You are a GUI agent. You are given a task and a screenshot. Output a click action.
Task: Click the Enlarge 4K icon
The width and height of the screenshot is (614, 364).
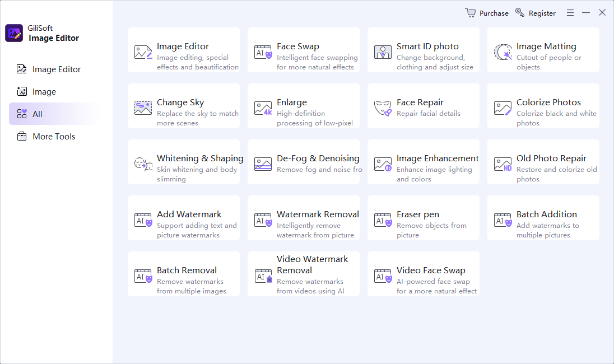(x=263, y=108)
